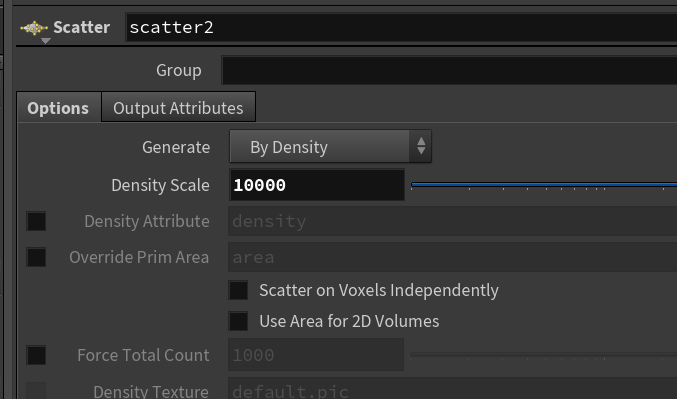The image size is (677, 399).
Task: Open the Generate By Density dropdown
Action: (x=330, y=147)
